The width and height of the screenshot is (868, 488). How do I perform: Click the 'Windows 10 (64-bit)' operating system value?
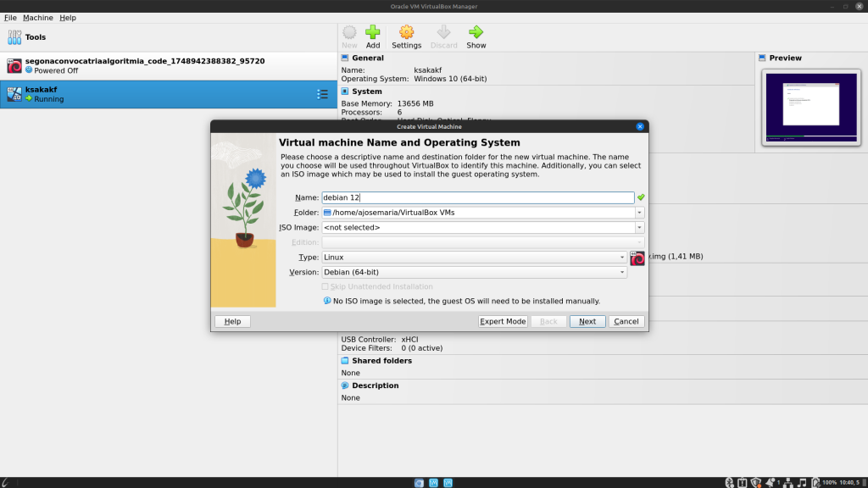[x=451, y=79]
